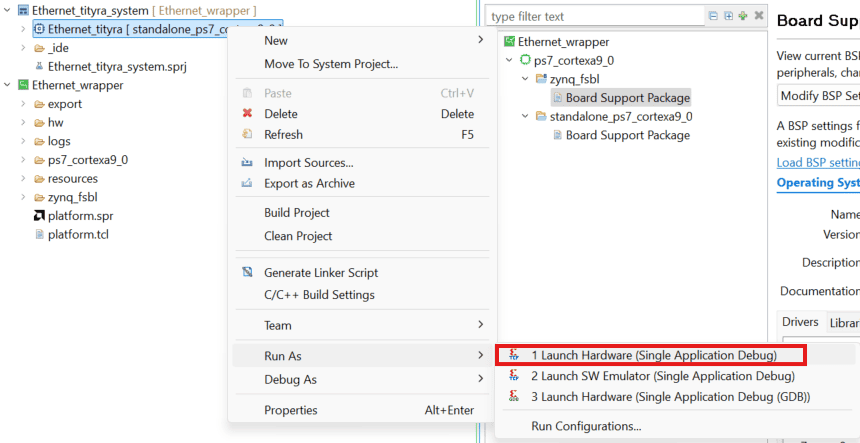Click the Modify BSP Settings button
This screenshot has width=860, height=443.
(x=818, y=96)
